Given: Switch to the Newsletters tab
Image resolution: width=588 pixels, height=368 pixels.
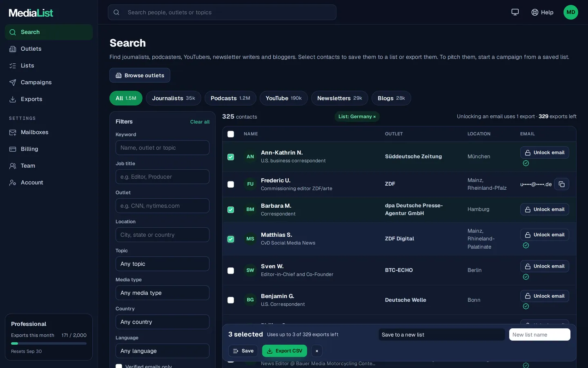Looking at the screenshot, I should [340, 98].
